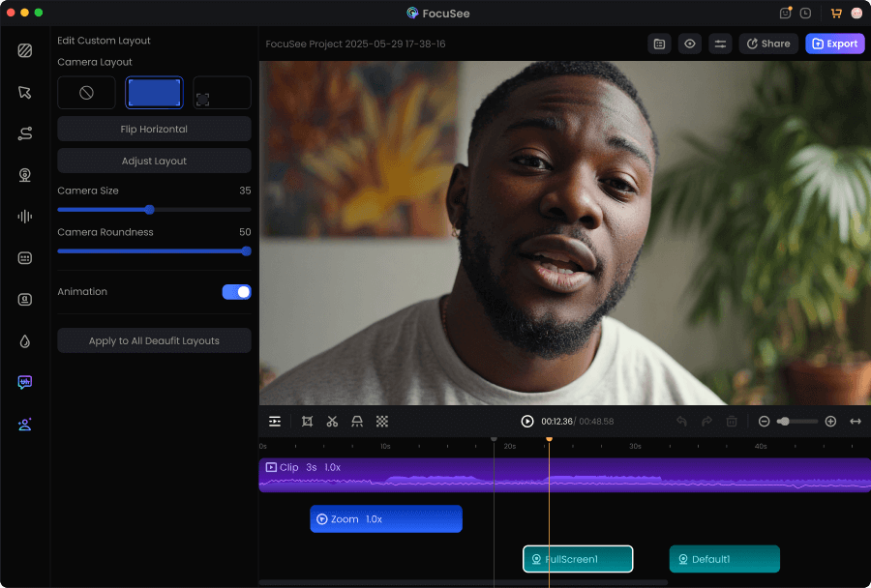The height and width of the screenshot is (588, 871).
Task: Open the audio waveform settings panel
Action: point(25,217)
